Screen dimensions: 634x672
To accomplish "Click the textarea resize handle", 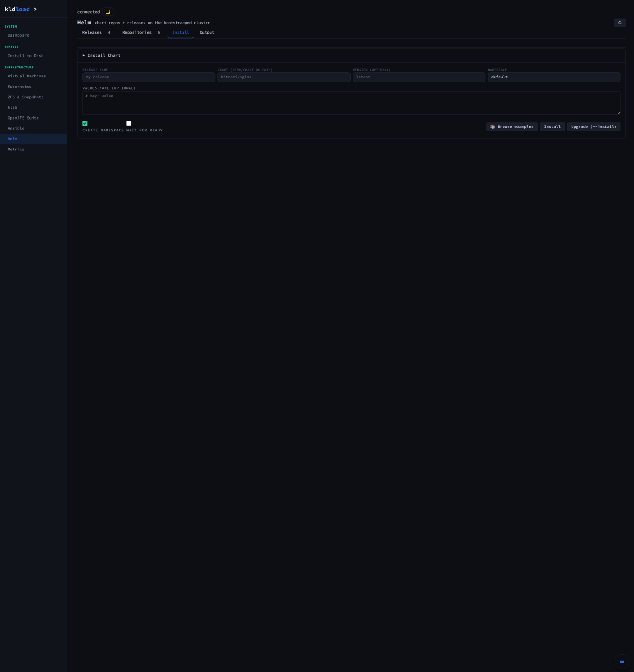I will [x=619, y=113].
